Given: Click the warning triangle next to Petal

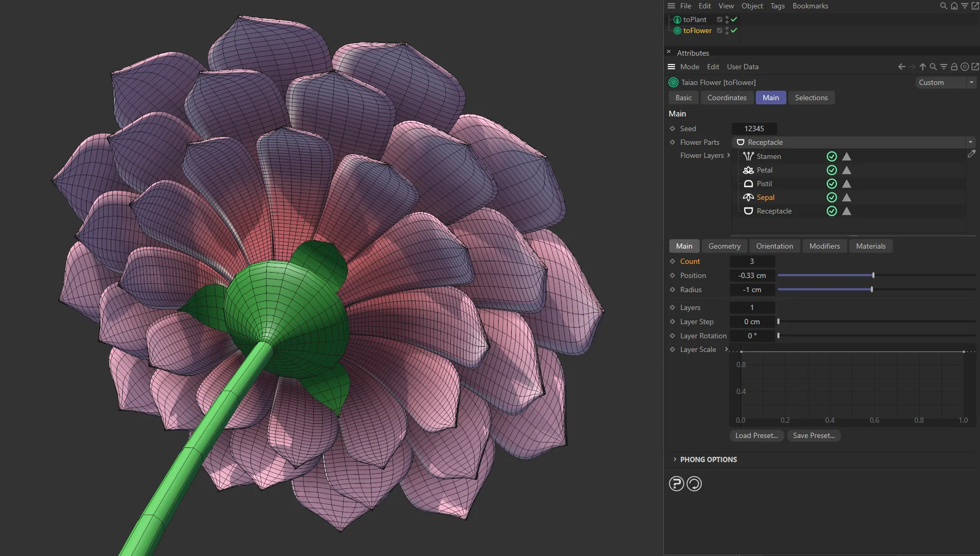Looking at the screenshot, I should [x=847, y=170].
